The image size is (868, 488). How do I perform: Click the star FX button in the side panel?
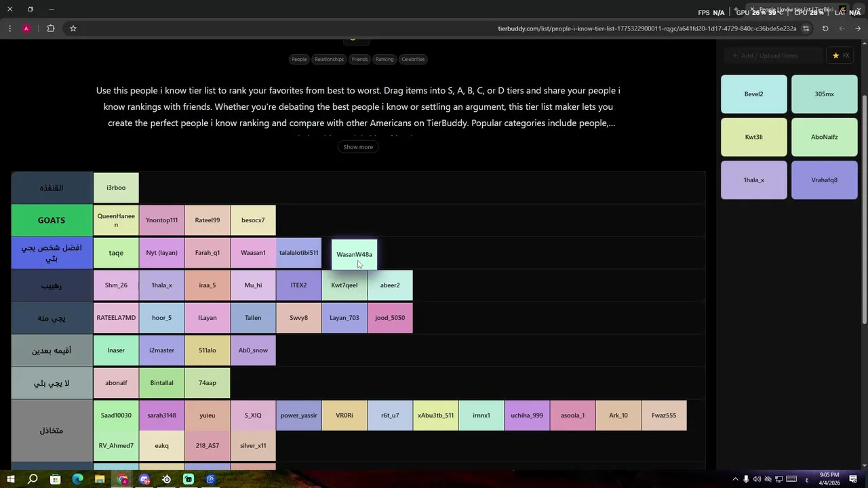pos(840,56)
